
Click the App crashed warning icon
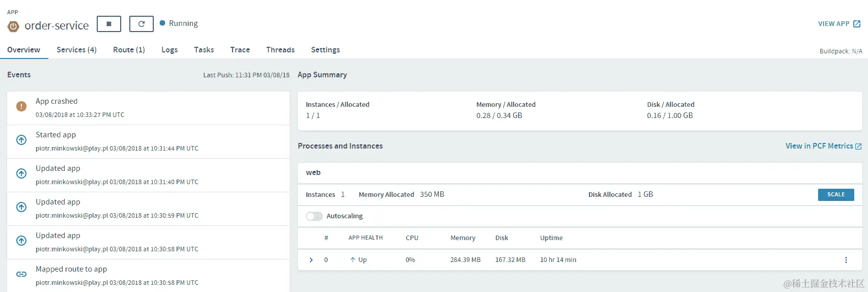21,106
